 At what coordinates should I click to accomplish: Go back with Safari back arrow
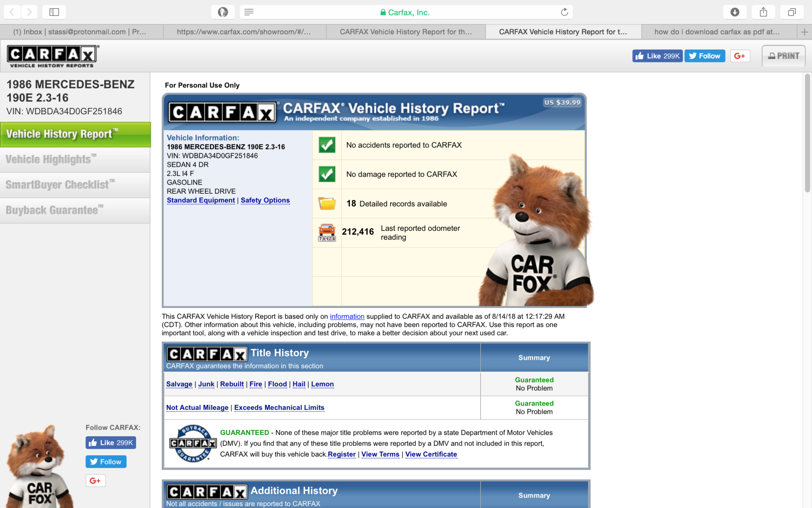[12, 12]
